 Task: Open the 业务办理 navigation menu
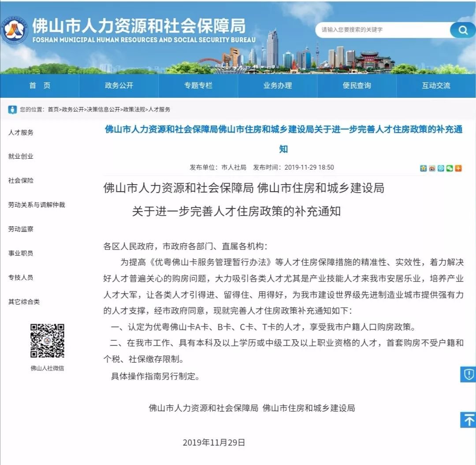tap(278, 86)
